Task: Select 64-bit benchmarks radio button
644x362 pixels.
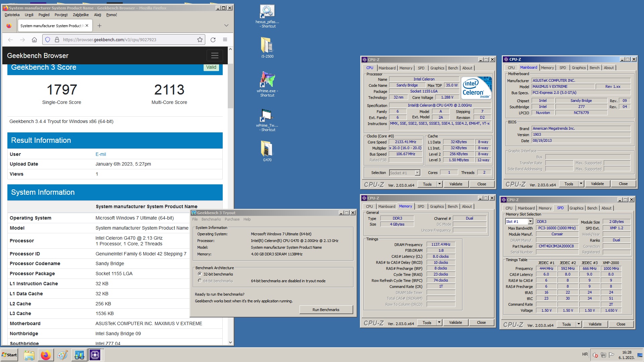Action: pos(200,281)
